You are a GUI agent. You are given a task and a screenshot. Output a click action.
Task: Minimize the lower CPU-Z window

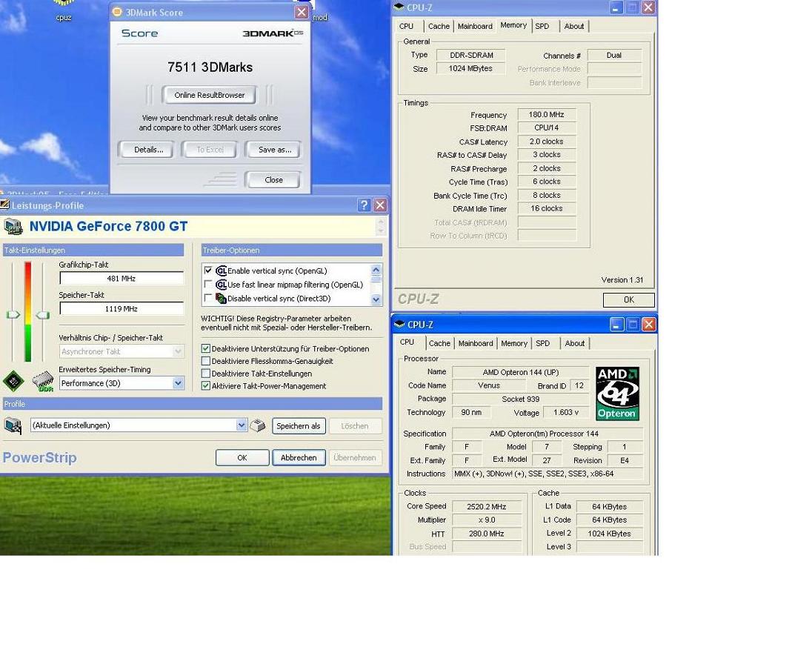click(616, 325)
